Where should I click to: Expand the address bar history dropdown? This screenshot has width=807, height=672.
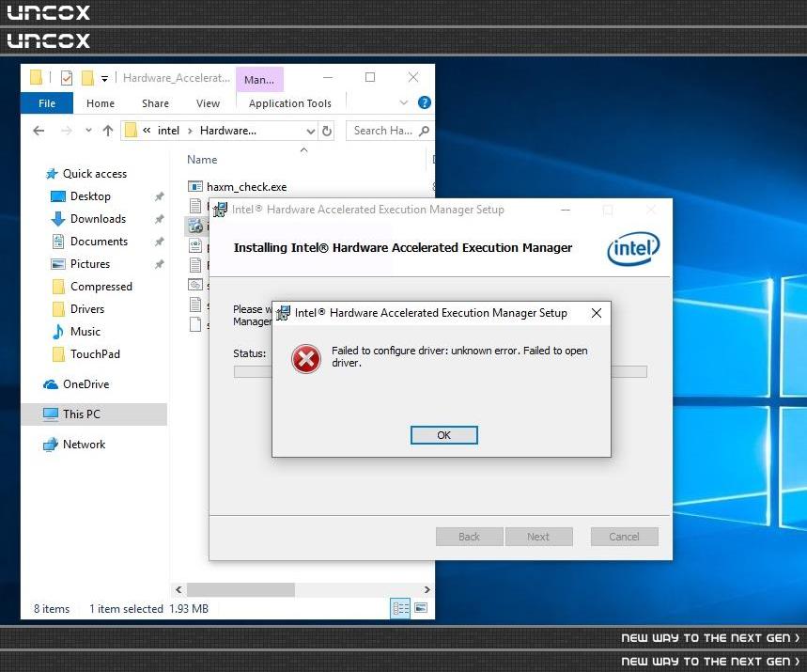coord(310,132)
